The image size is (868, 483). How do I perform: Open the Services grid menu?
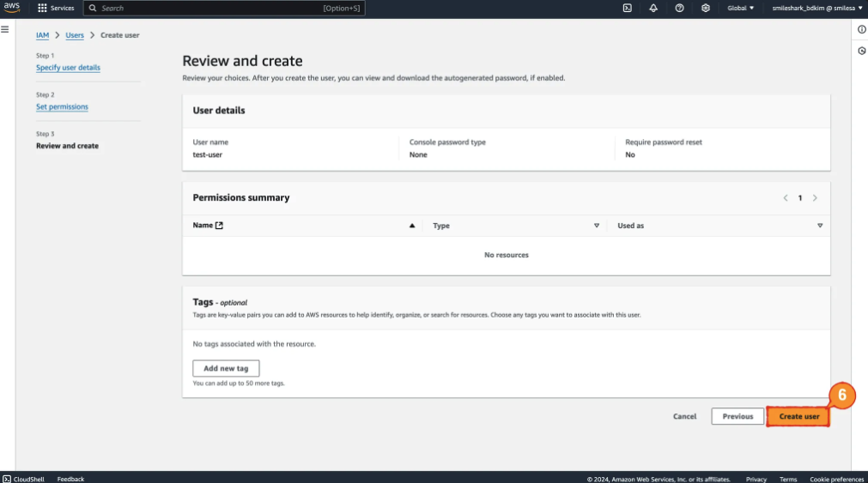click(x=56, y=8)
